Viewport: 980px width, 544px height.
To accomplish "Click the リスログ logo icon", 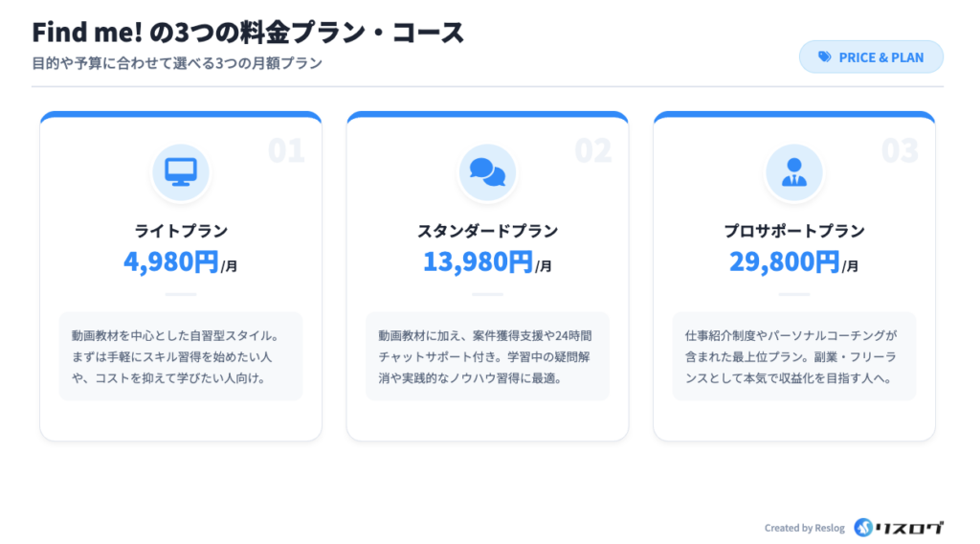I will point(863,527).
